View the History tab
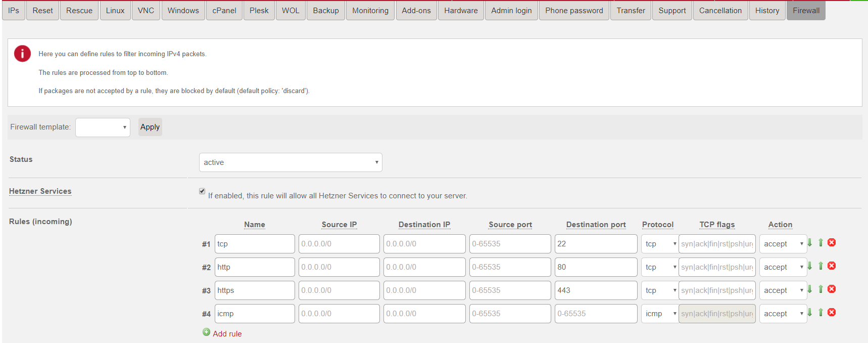868x343 pixels. (767, 11)
